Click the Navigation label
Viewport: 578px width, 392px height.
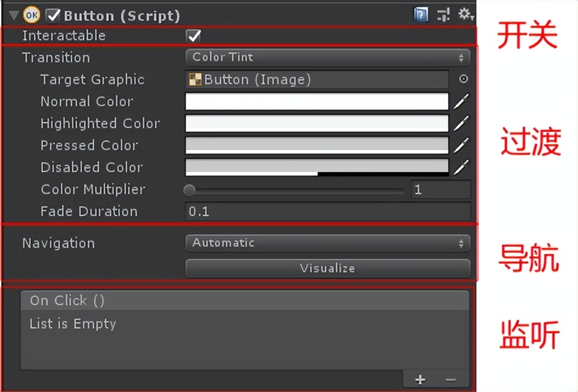(x=59, y=243)
